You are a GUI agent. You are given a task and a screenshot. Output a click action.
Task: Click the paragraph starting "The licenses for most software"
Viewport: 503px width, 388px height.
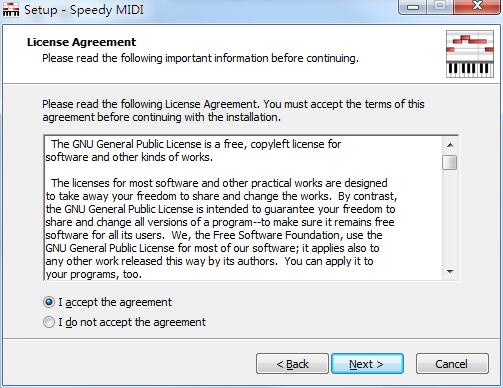(x=221, y=229)
